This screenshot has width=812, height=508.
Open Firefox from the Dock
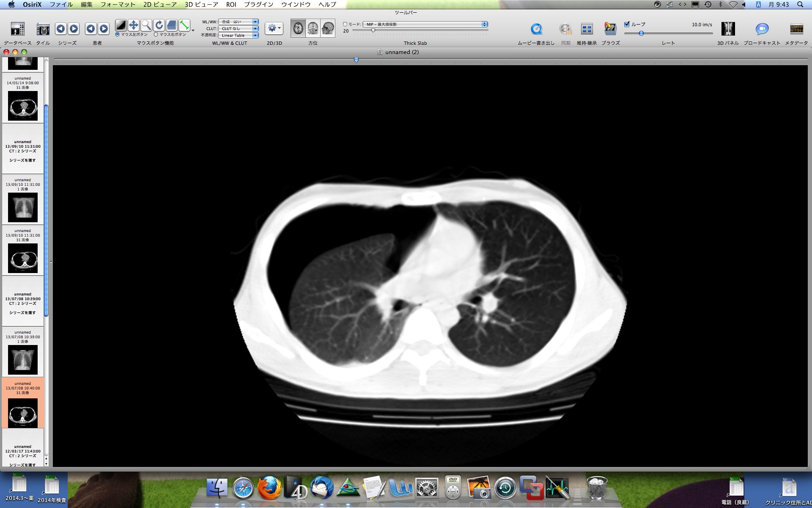[x=269, y=488]
